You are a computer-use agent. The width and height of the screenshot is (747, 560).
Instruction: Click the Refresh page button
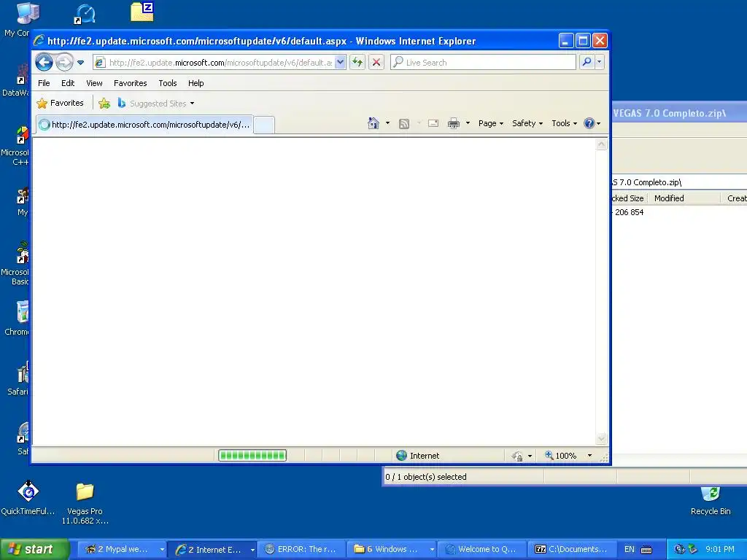(357, 63)
